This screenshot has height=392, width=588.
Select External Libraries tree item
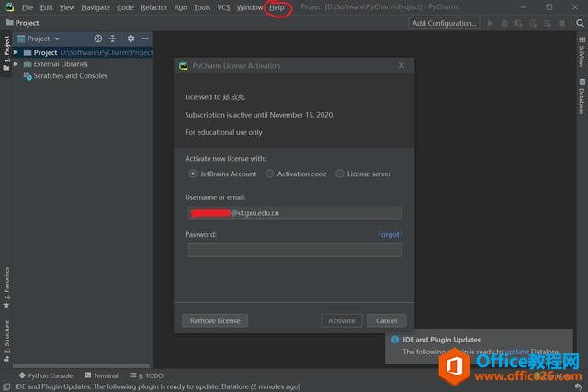click(61, 64)
